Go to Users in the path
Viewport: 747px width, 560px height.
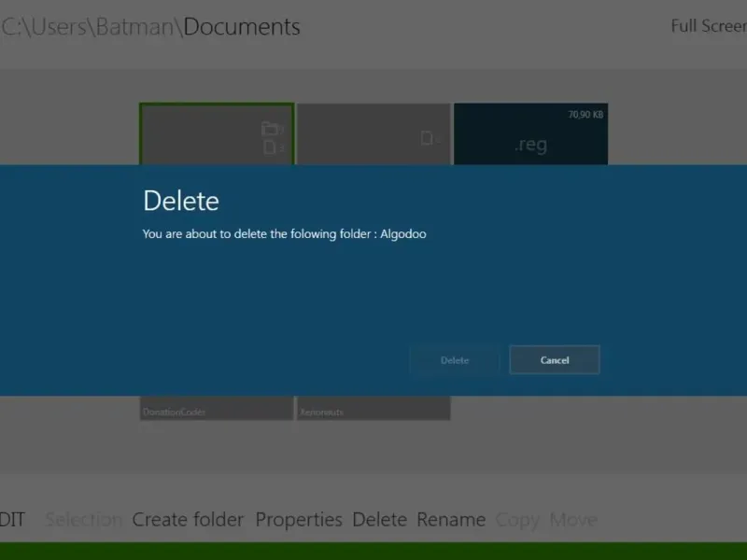point(59,27)
